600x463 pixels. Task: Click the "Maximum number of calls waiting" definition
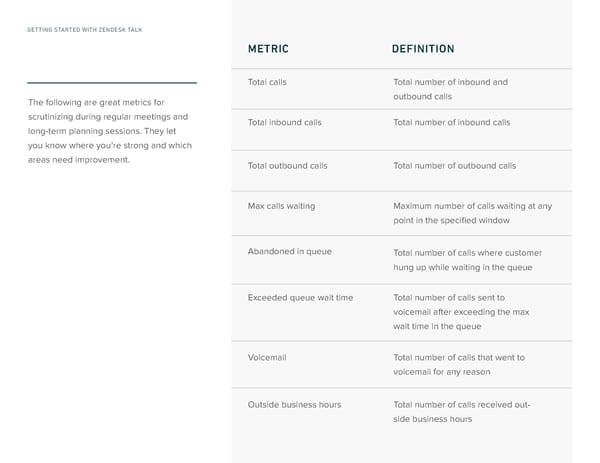(472, 213)
